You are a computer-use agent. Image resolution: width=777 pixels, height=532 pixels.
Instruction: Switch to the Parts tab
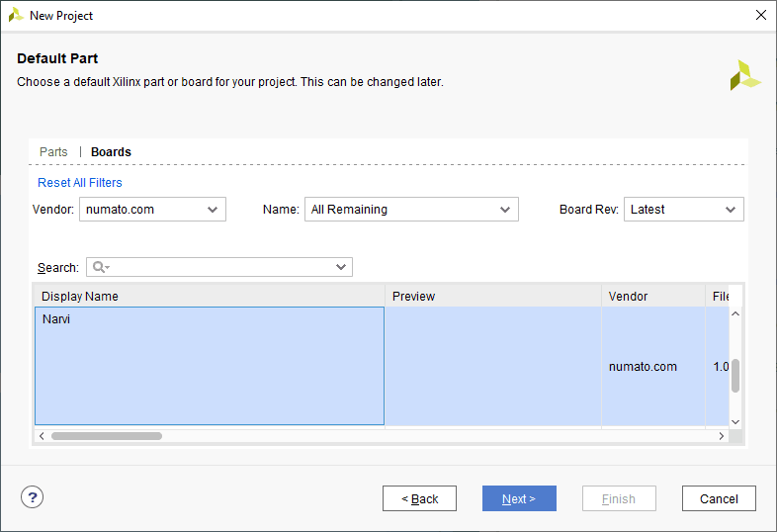[x=53, y=152]
